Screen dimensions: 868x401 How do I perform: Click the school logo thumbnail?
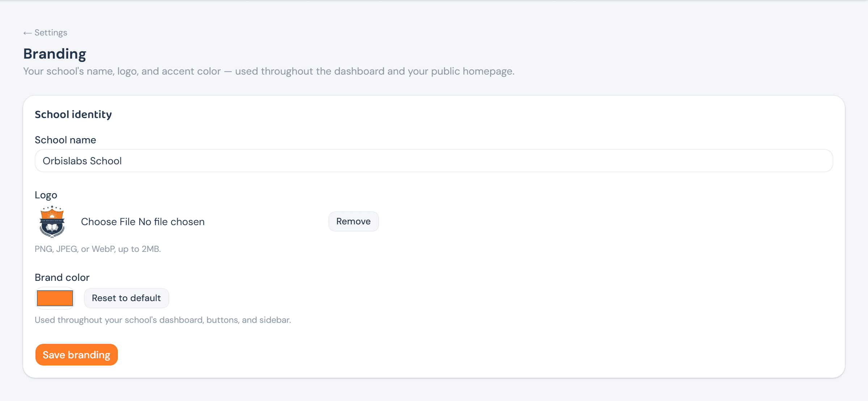(52, 221)
